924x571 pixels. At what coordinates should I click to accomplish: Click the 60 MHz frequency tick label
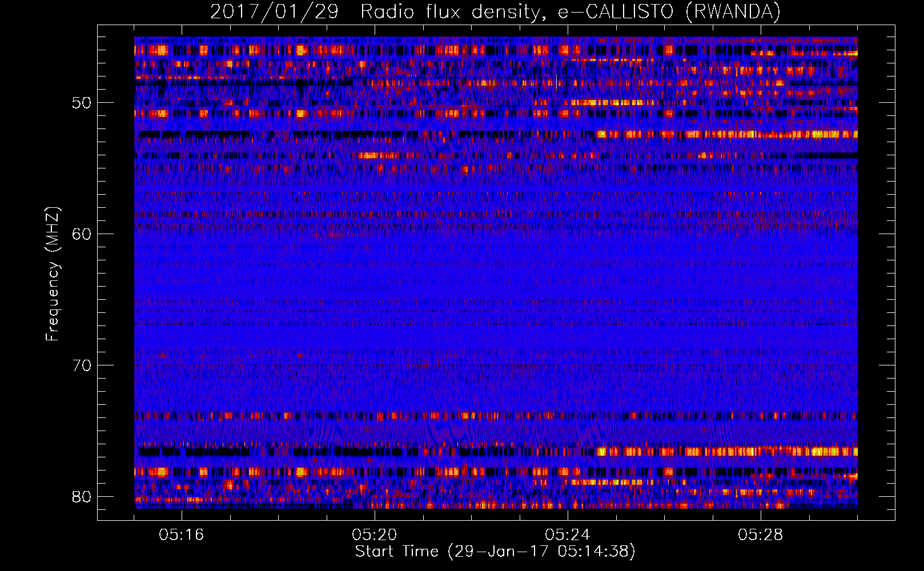(82, 234)
